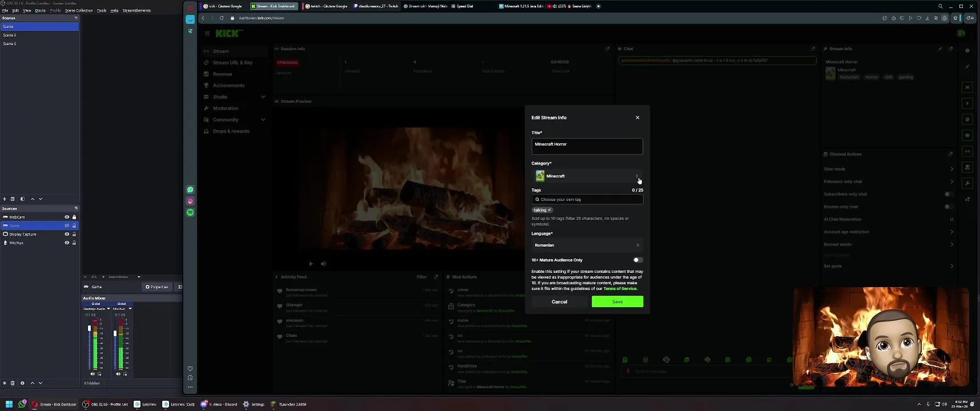980x411 pixels.
Task: Toggle lock on Display Capture source
Action: [74, 234]
